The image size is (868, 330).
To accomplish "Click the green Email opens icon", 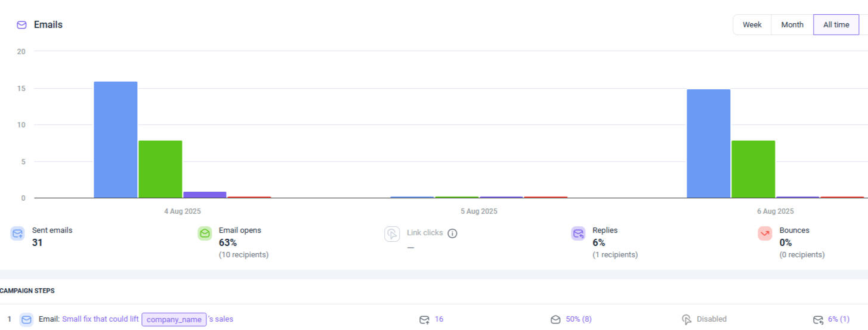I will pyautogui.click(x=205, y=234).
